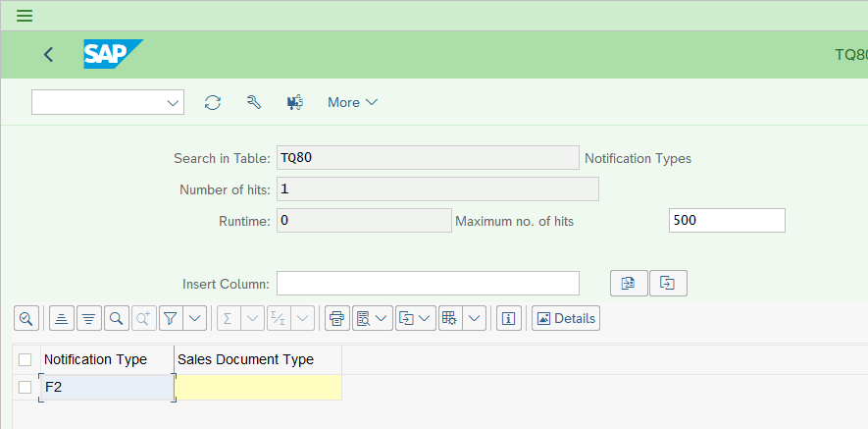Click the refresh icon in toolbar
Viewport: 868px width, 429px height.
pos(213,102)
